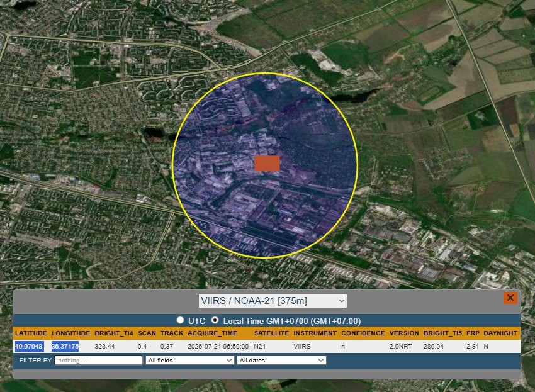Click DAYNIGHT value N in the row
Viewport: 535px width, 392px height.
click(x=486, y=346)
